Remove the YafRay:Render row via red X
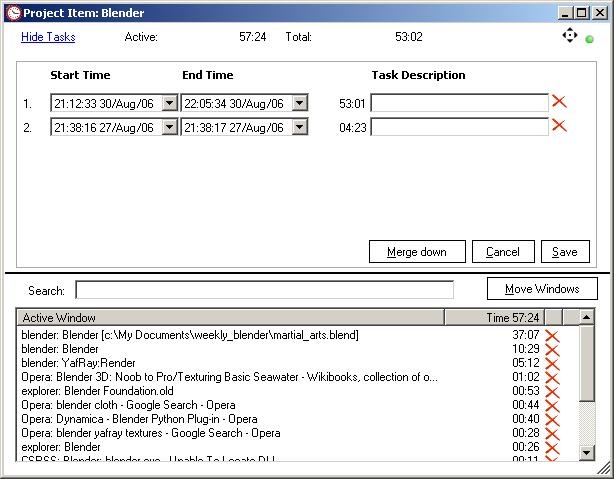Image resolution: width=614 pixels, height=479 pixels. tap(552, 364)
